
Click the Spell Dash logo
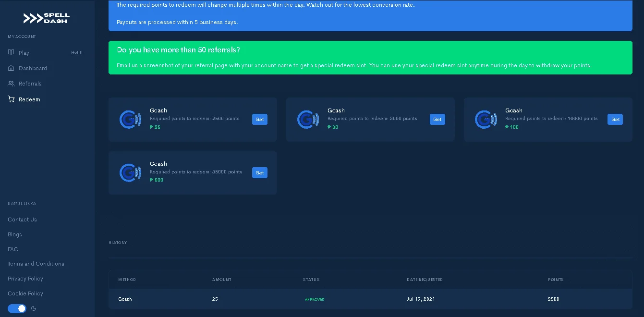point(47,18)
